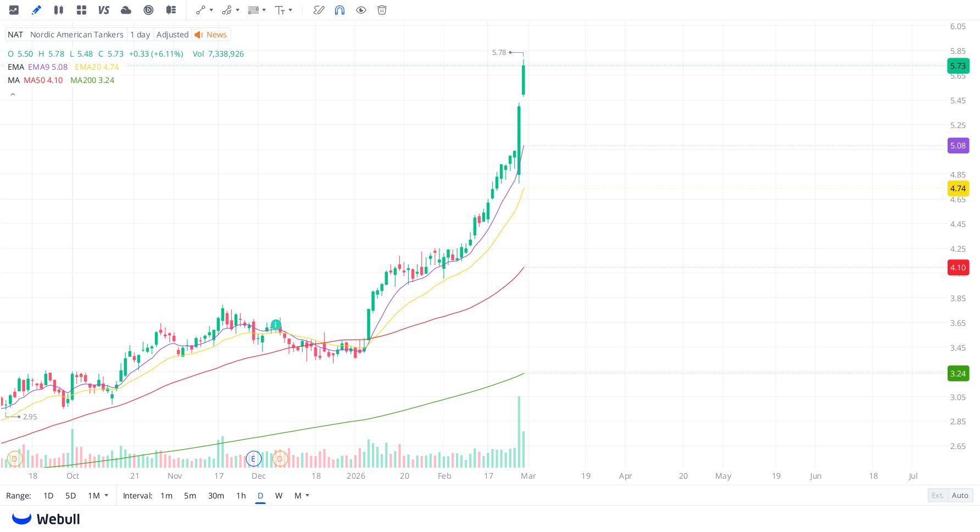Click the green 5.73 current price tag

point(958,66)
